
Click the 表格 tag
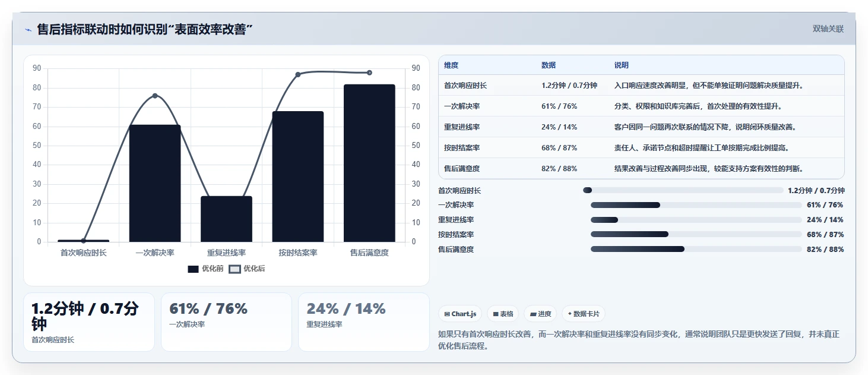tap(503, 314)
